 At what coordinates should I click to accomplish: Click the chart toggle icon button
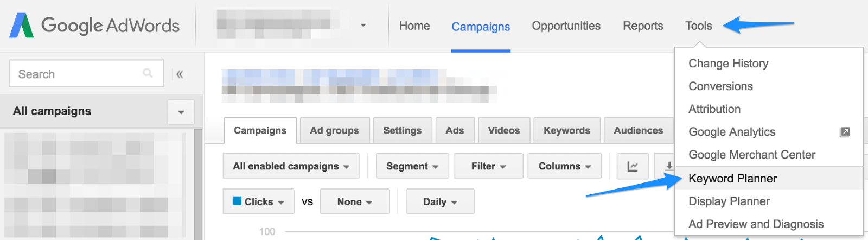click(x=633, y=166)
